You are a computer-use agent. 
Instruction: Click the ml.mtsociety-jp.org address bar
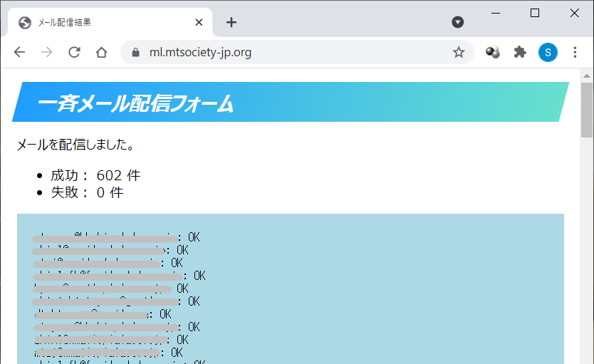(x=285, y=52)
